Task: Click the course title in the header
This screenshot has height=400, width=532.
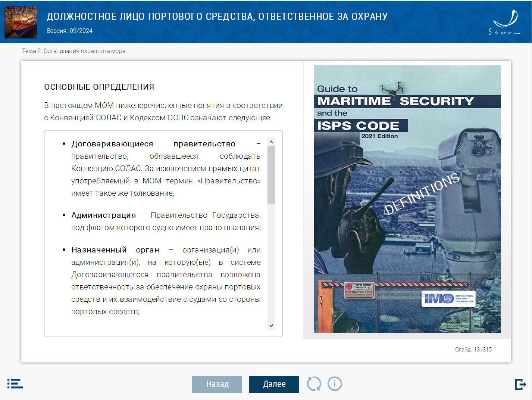Action: point(217,16)
